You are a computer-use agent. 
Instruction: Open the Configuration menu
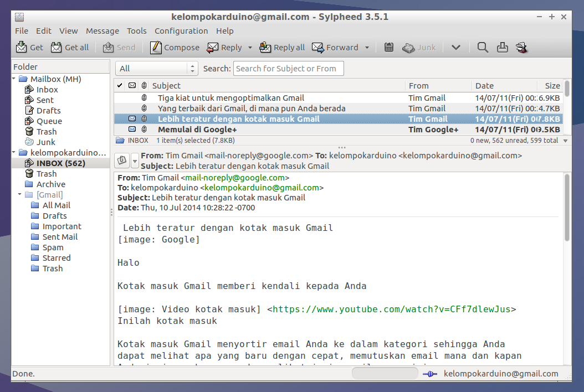click(x=181, y=31)
